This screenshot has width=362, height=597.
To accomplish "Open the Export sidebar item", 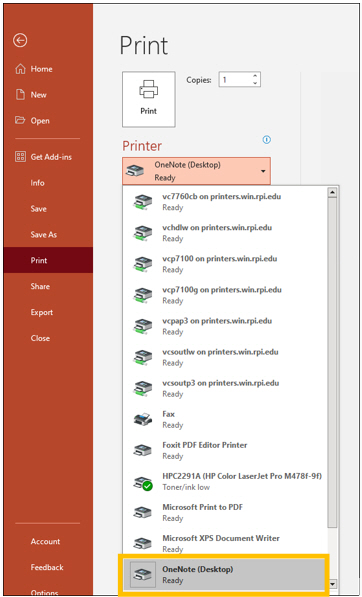I will point(48,312).
